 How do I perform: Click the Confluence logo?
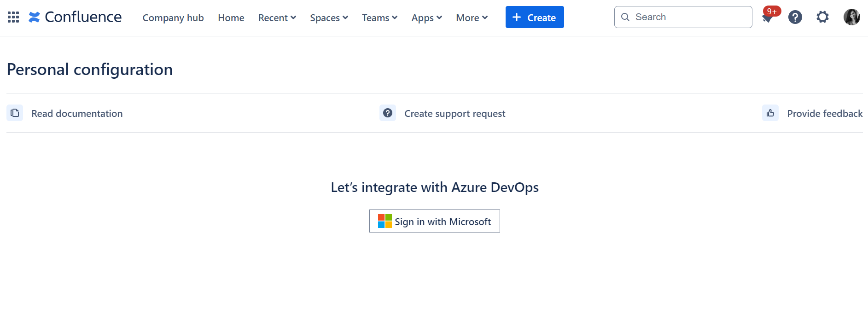tap(75, 17)
